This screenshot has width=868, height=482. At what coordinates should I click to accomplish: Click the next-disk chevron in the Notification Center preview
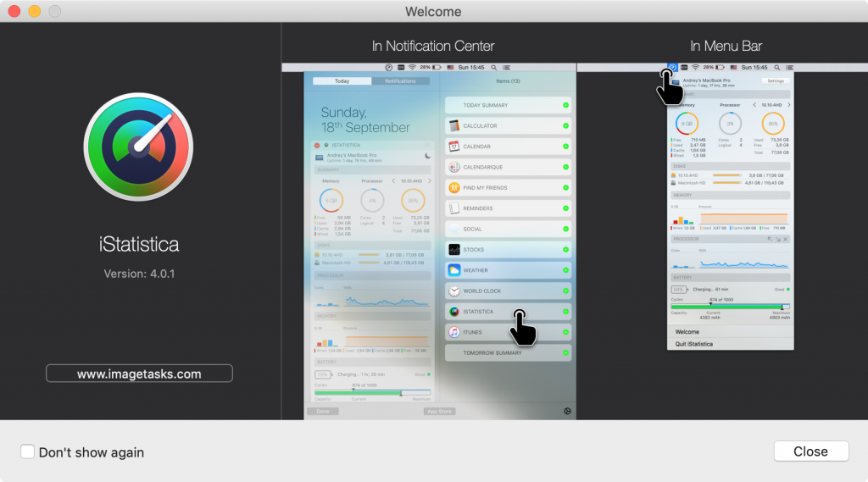tap(430, 181)
